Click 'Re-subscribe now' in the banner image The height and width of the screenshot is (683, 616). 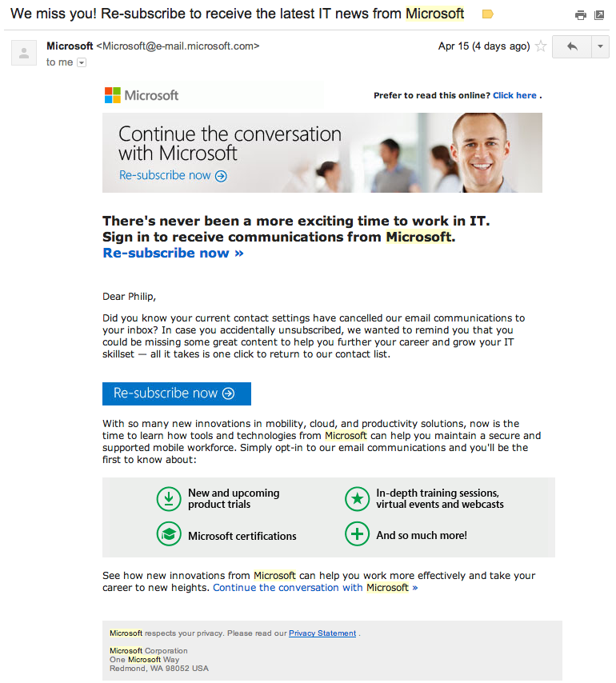point(173,175)
